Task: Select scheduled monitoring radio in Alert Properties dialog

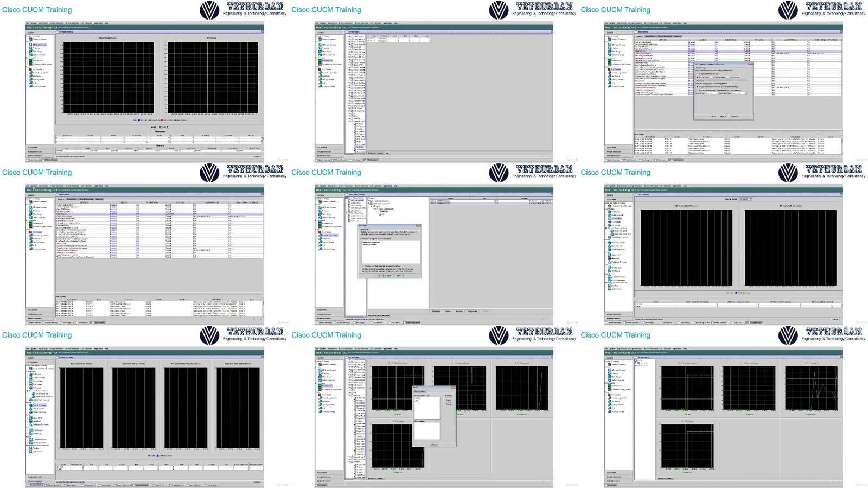Action: 698,90
